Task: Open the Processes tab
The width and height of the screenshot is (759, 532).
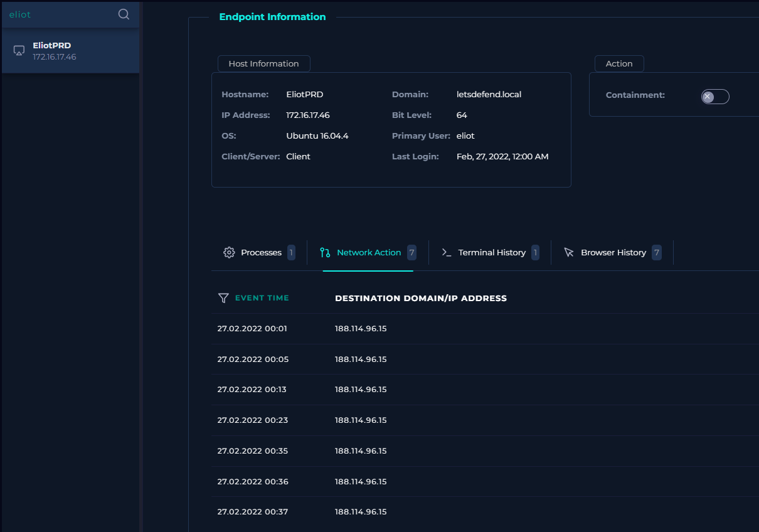Action: [258, 252]
